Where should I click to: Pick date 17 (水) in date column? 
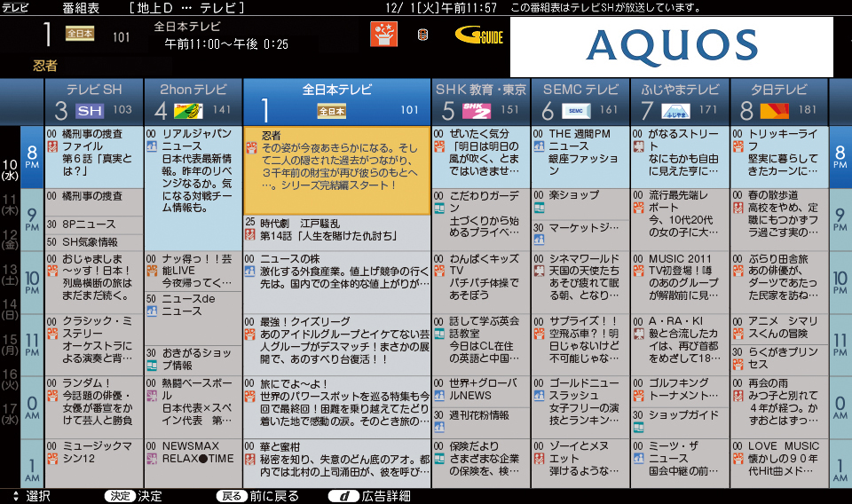(11, 413)
